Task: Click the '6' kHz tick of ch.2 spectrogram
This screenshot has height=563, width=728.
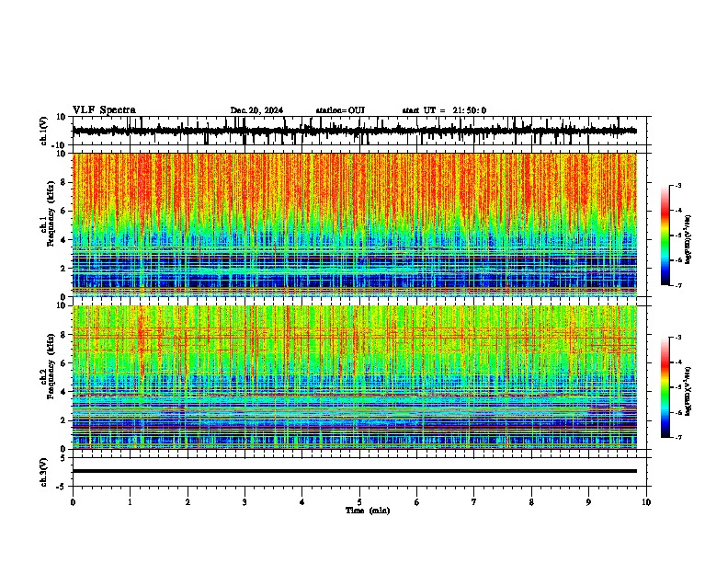Action: [63, 363]
